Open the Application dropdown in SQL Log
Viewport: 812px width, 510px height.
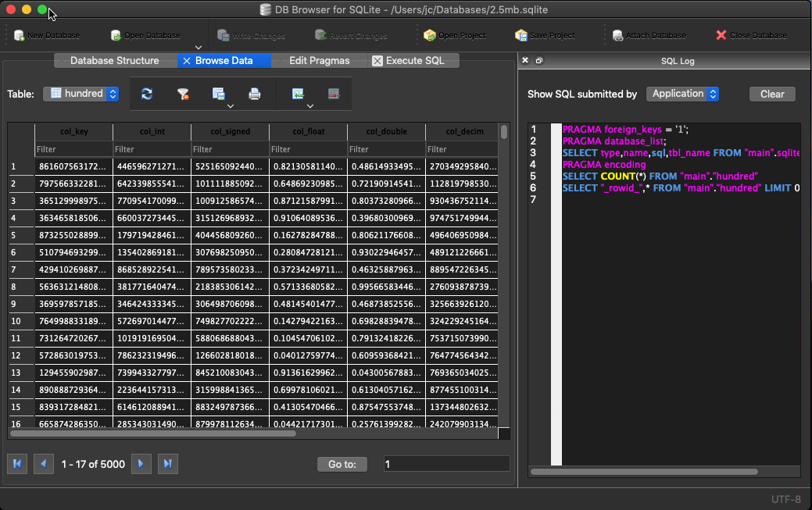[682, 94]
